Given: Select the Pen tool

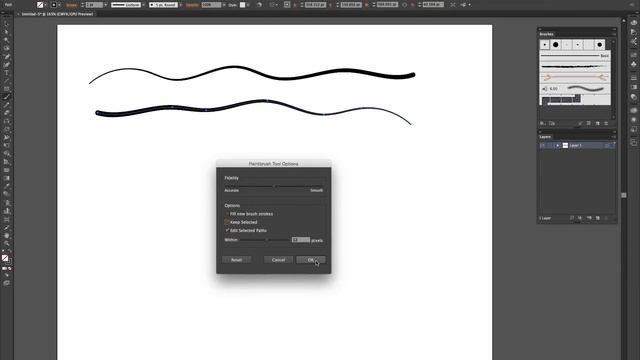Looking at the screenshot, I should tap(7, 56).
